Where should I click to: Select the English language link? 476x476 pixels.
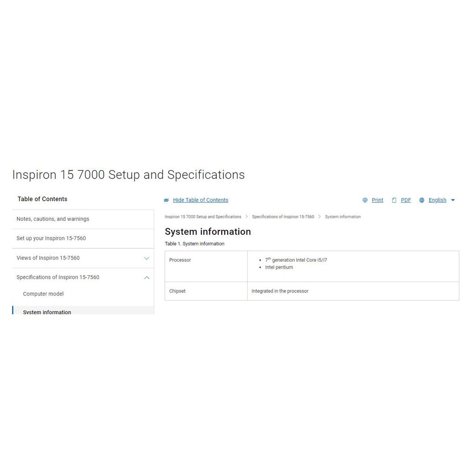(x=437, y=200)
